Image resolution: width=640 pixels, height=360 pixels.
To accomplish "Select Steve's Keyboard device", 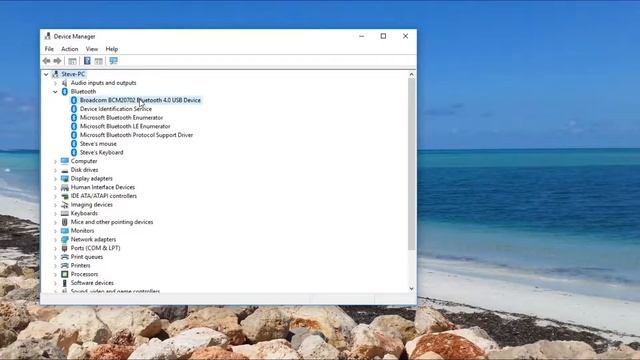I will coord(101,152).
